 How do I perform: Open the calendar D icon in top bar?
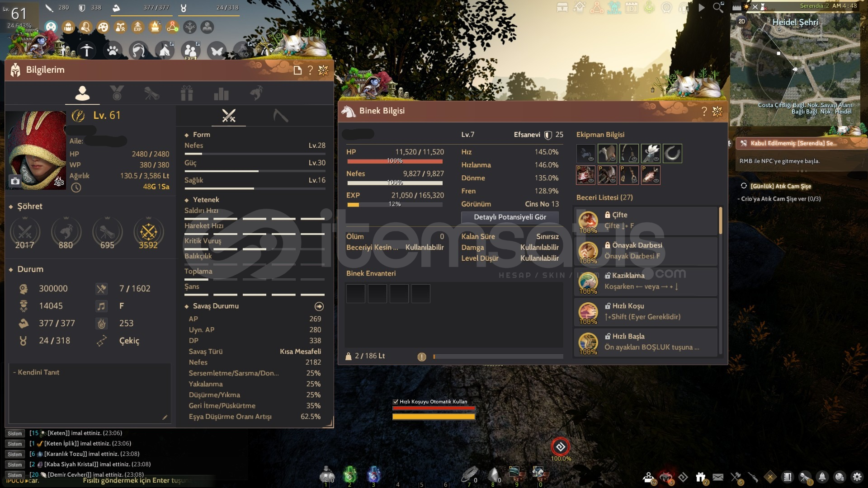pyautogui.click(x=632, y=7)
